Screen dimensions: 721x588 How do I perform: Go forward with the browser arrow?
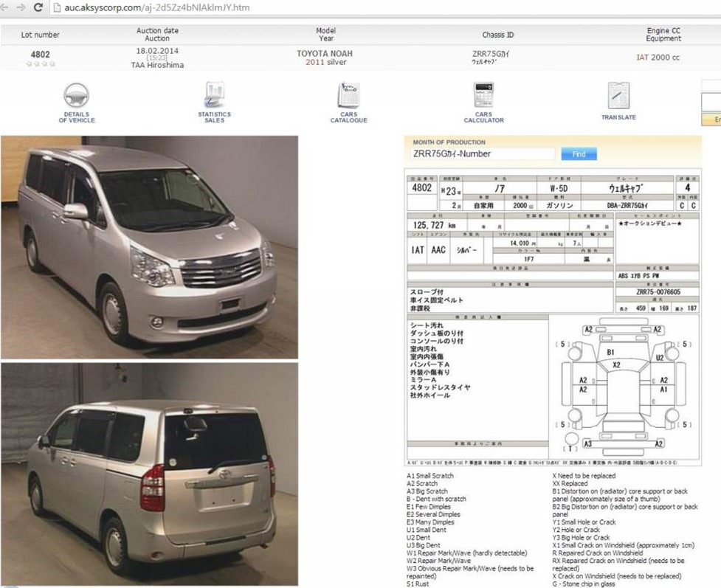[x=21, y=7]
